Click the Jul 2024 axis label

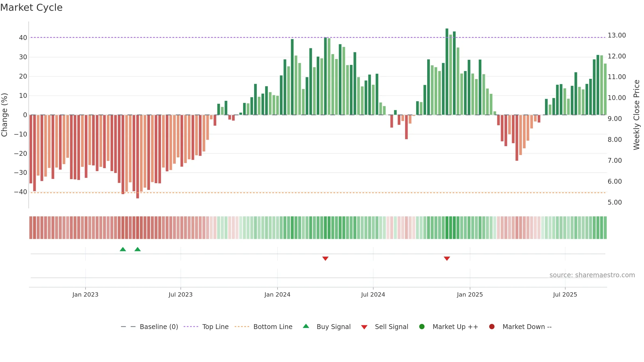(x=373, y=294)
